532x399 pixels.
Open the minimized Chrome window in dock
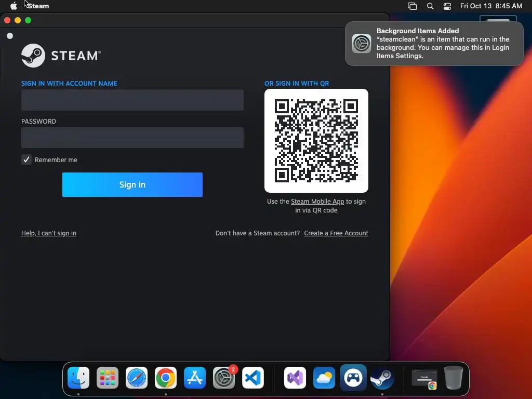pyautogui.click(x=424, y=379)
